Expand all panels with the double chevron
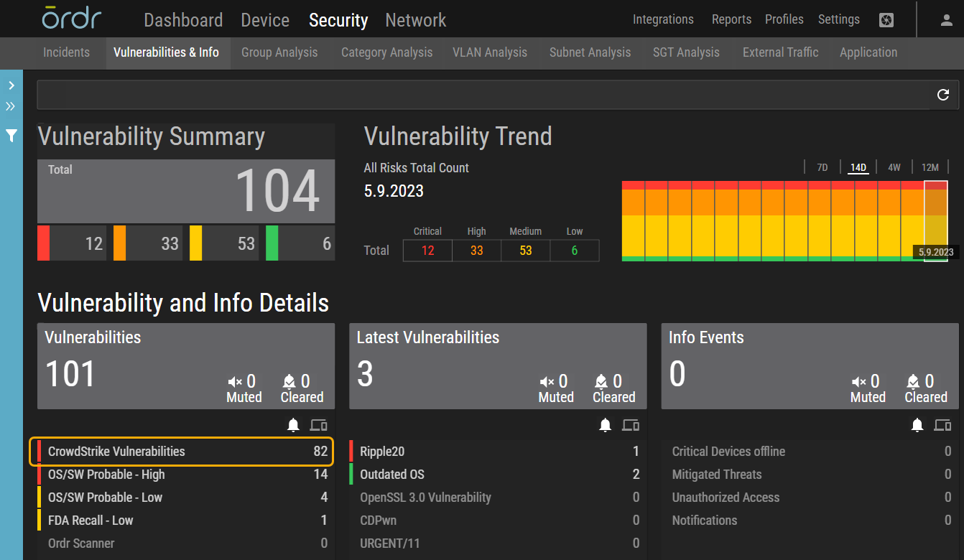The width and height of the screenshot is (964, 560). [x=11, y=106]
